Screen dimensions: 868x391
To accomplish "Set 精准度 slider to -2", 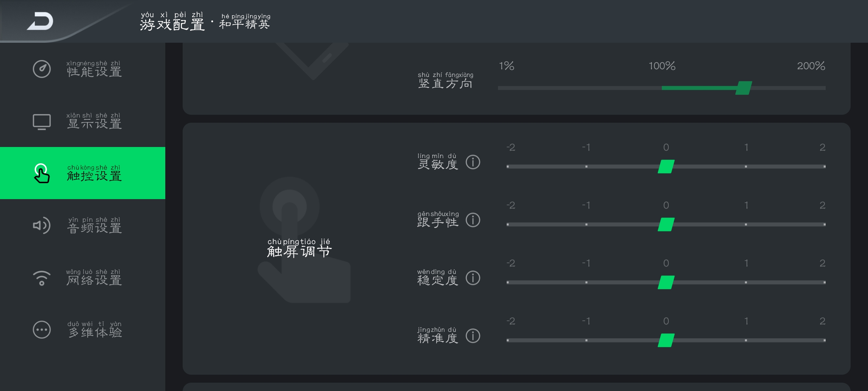I will pos(508,340).
